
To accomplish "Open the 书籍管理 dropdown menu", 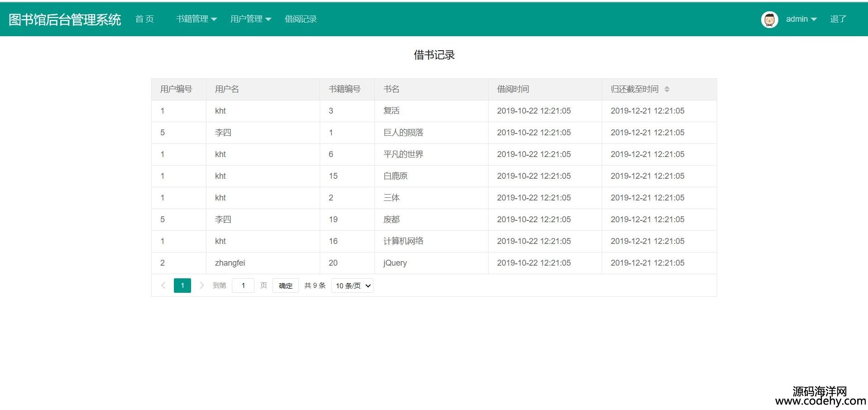I will pyautogui.click(x=197, y=19).
